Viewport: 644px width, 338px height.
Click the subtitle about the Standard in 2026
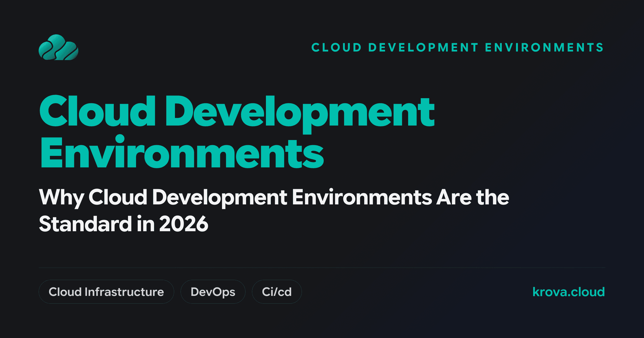click(274, 211)
